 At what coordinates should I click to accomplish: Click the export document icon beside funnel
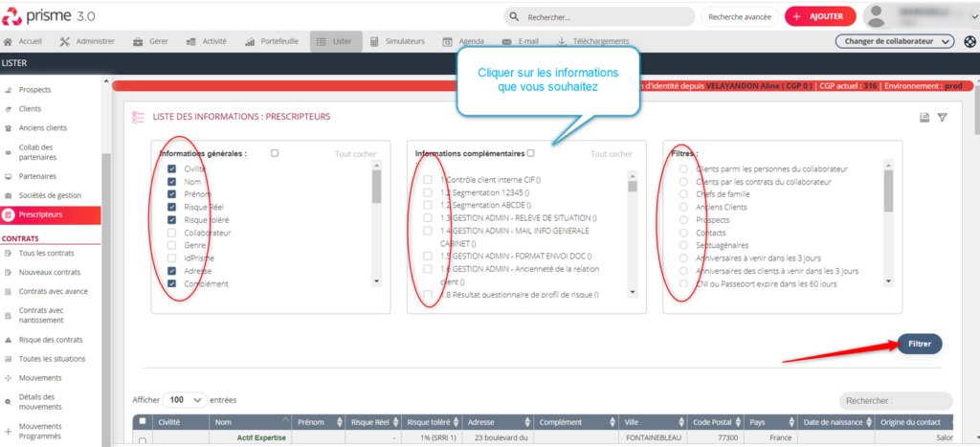[924, 118]
